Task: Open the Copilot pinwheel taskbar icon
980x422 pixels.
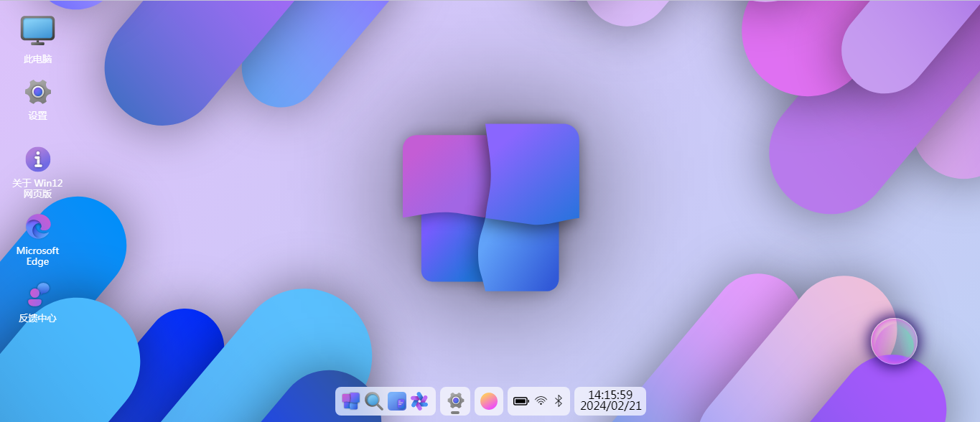Action: [x=419, y=400]
